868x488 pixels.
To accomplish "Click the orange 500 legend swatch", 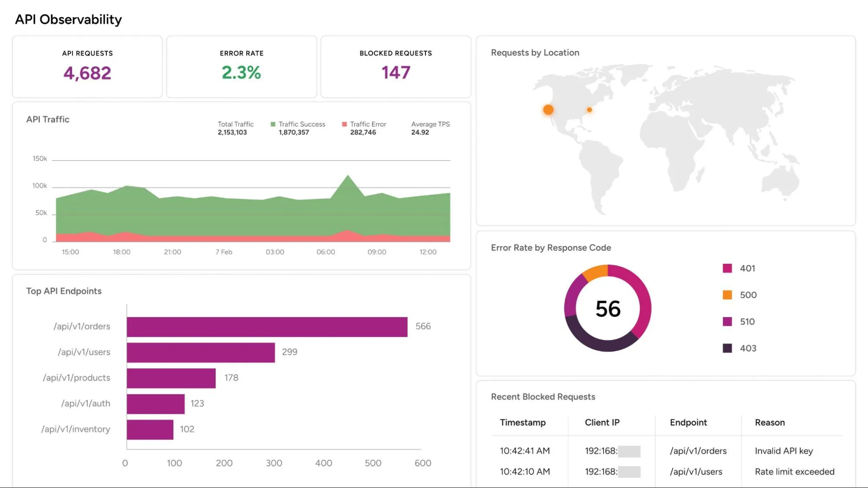I will (x=727, y=295).
